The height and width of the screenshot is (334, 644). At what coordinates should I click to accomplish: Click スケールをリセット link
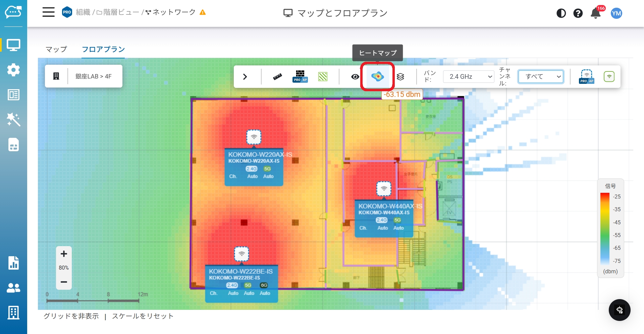[143, 316]
